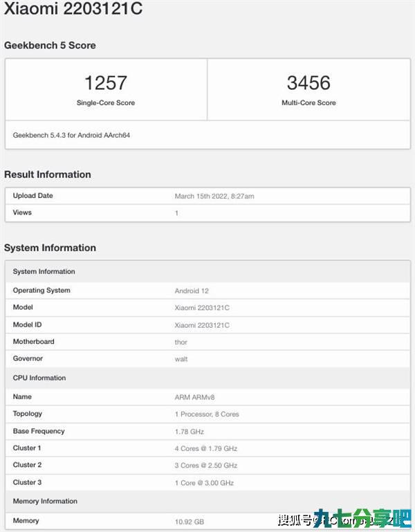Select the ARM ARMv8 value
Image resolution: width=415 pixels, height=532 pixels.
(195, 397)
